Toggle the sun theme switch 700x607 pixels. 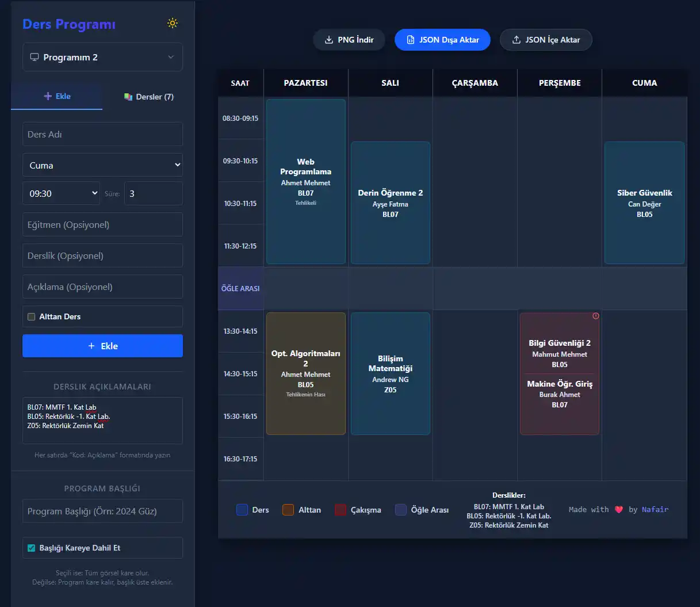point(172,23)
